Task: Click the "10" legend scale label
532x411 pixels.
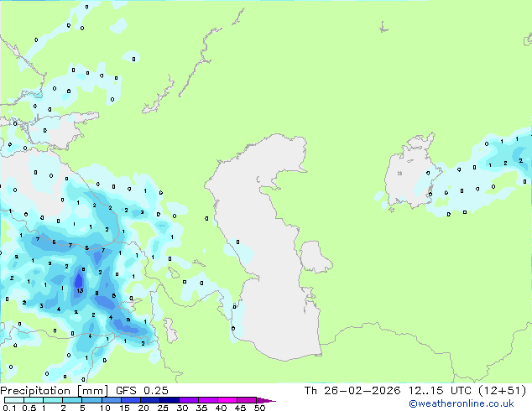Action: [x=105, y=408]
